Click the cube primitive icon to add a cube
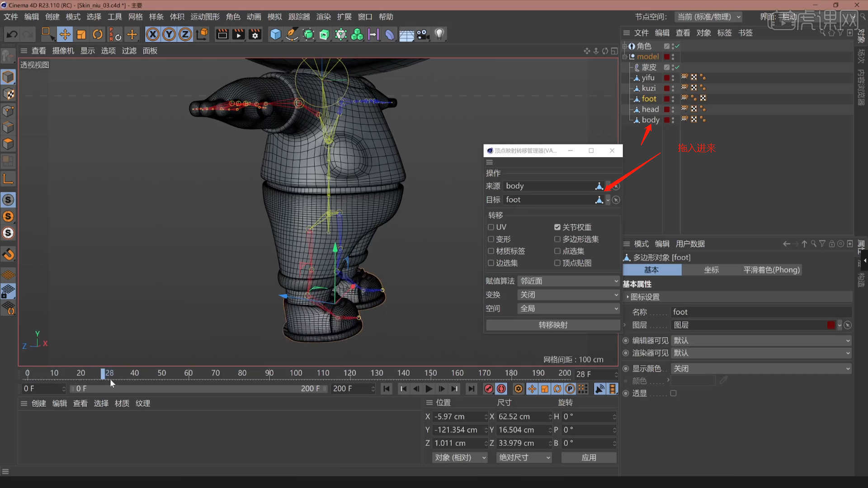This screenshot has height=488, width=868. [x=275, y=34]
